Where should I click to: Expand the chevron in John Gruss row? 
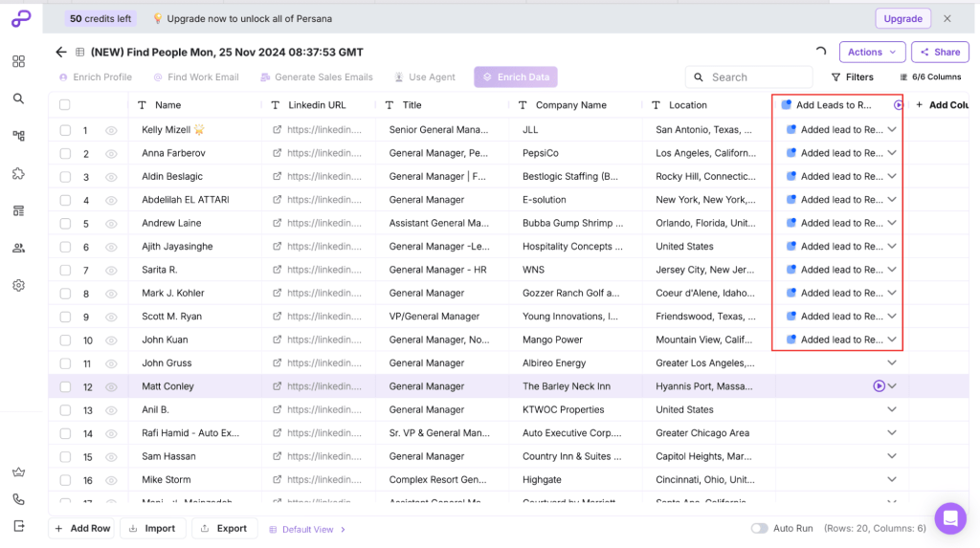pos(892,363)
